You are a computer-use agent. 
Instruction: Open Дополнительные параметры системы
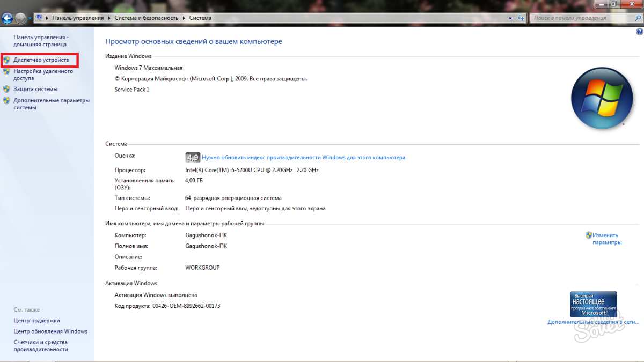click(x=51, y=104)
